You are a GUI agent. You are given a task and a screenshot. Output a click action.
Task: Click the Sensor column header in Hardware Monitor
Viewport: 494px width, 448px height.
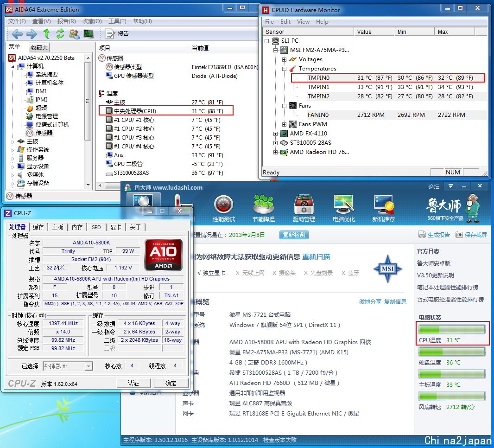coord(308,32)
